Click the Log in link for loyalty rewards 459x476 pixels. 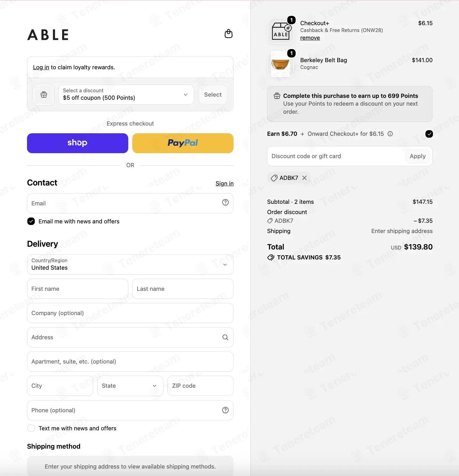click(41, 67)
